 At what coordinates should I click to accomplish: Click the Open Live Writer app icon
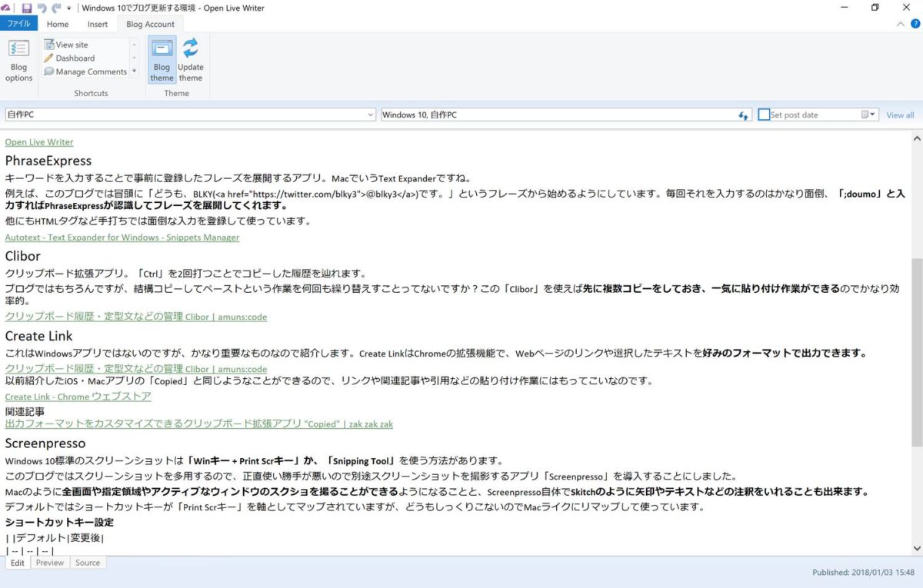click(5, 8)
